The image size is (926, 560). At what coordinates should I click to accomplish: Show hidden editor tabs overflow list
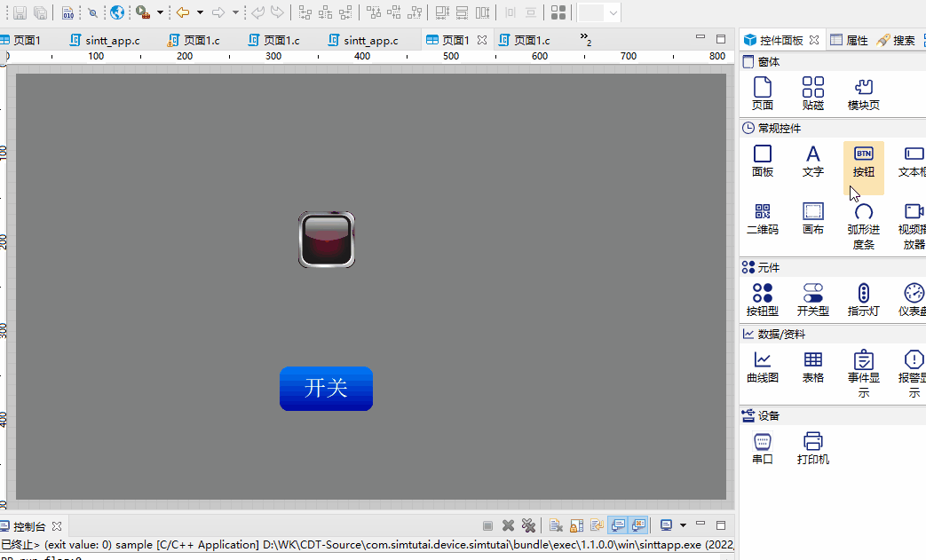pos(586,39)
